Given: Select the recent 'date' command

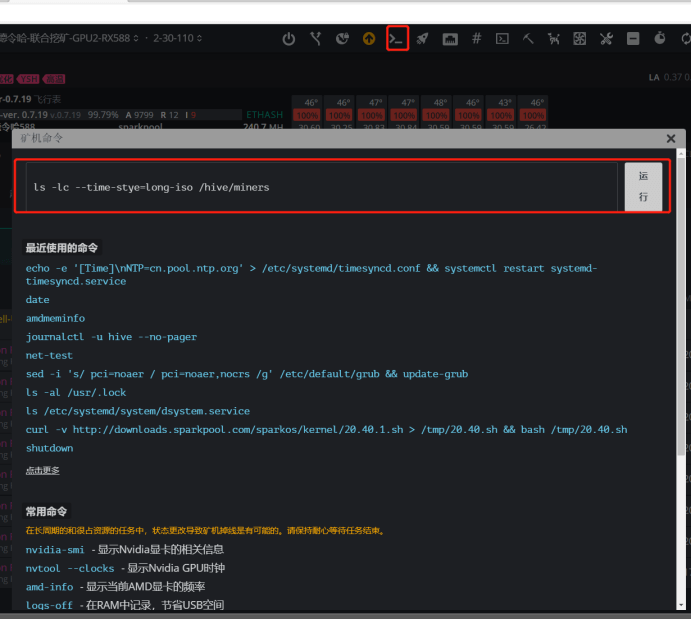Looking at the screenshot, I should [38, 300].
